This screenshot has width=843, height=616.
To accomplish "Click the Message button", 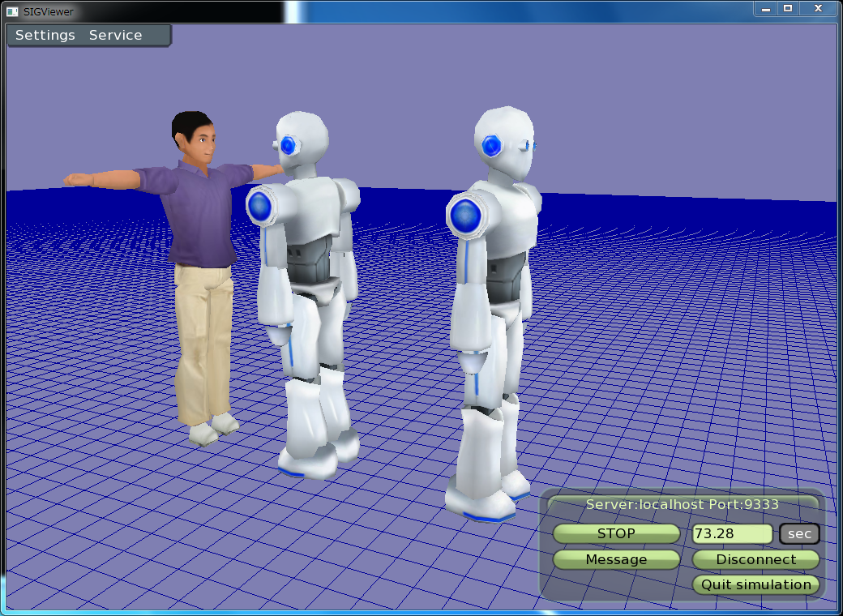I will point(616,559).
